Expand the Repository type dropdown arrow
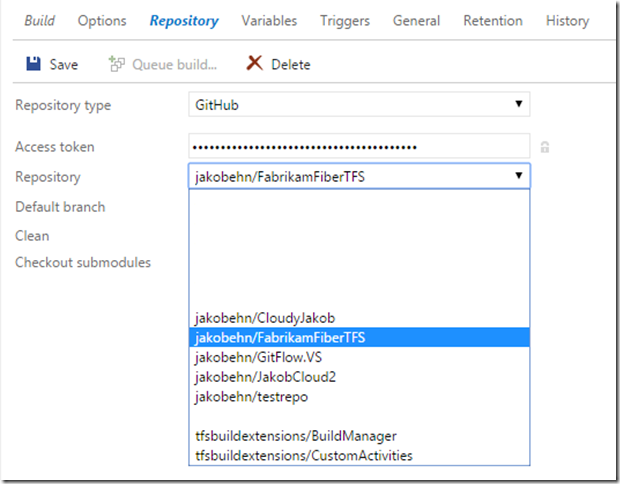The image size is (620, 484). click(519, 104)
